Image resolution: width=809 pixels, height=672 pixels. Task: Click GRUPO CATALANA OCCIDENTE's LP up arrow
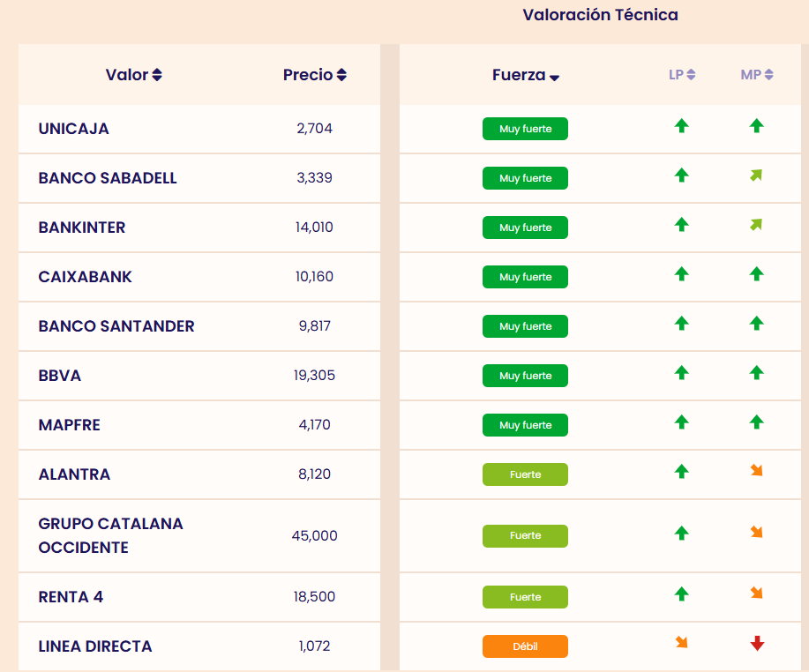tap(681, 533)
